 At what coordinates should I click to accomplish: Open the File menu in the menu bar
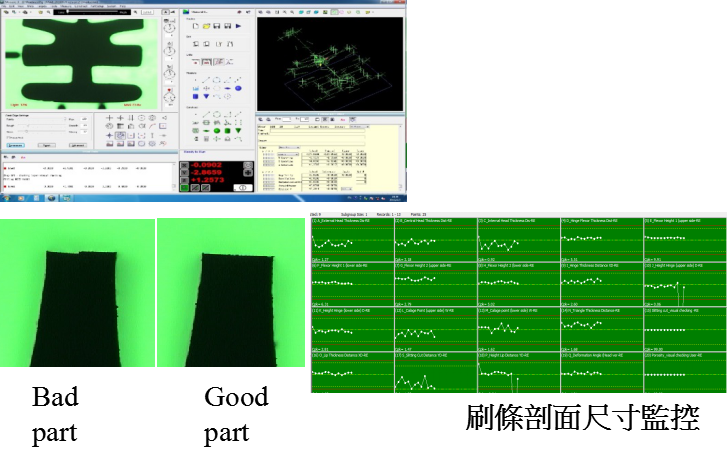[6, 5]
